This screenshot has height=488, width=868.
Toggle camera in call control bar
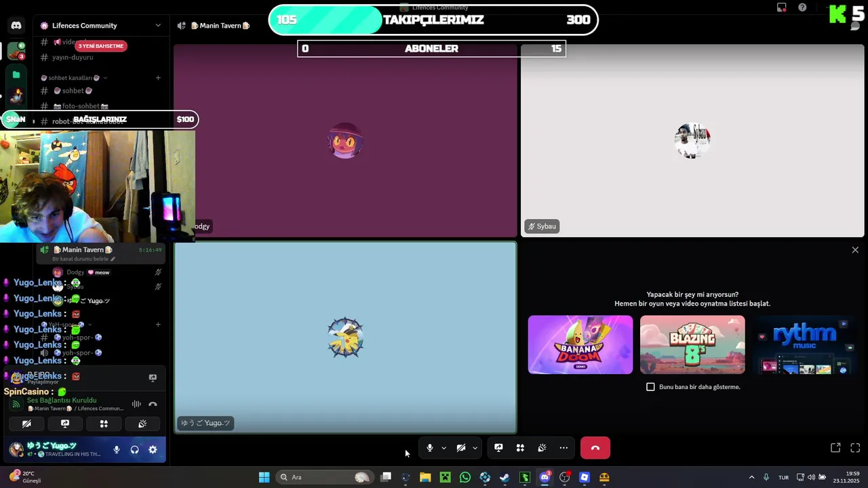461,448
